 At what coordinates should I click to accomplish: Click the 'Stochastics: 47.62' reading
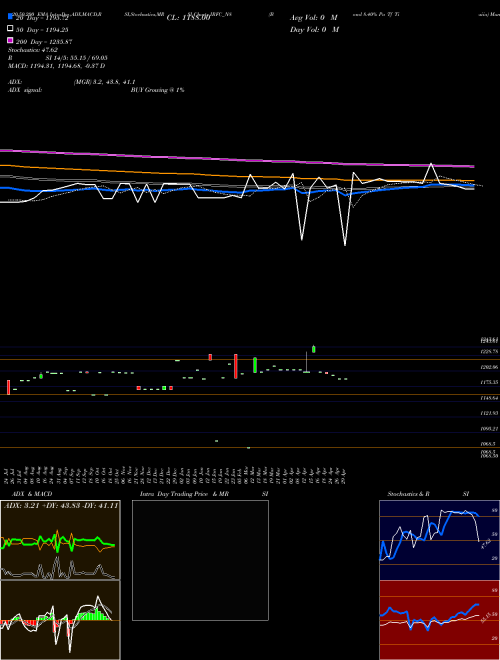coord(33,50)
